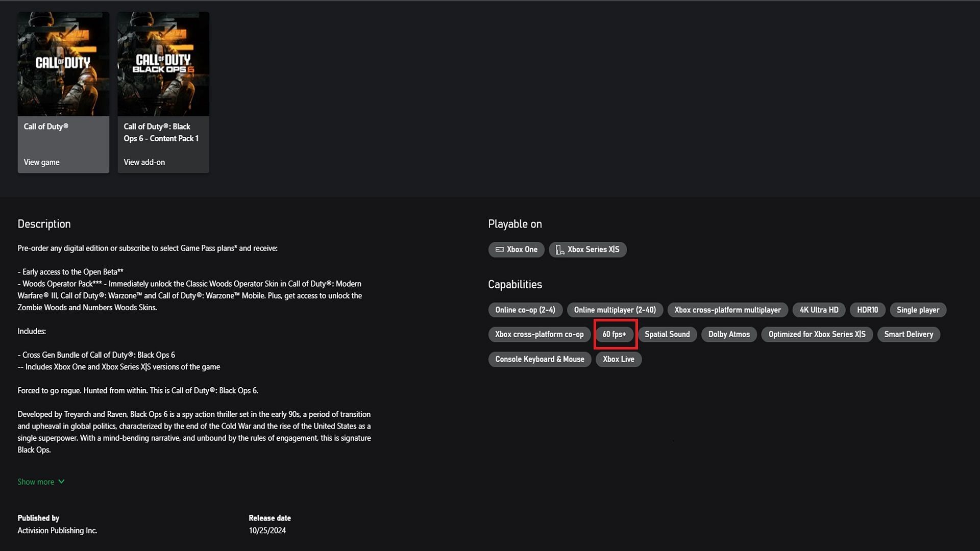980x551 pixels.
Task: Click the 4K Ultra HD capability tag
Action: point(819,310)
